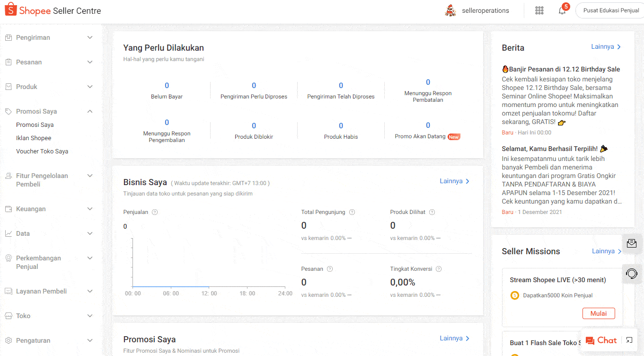
Task: Open the inbox envelope side icon
Action: click(632, 243)
